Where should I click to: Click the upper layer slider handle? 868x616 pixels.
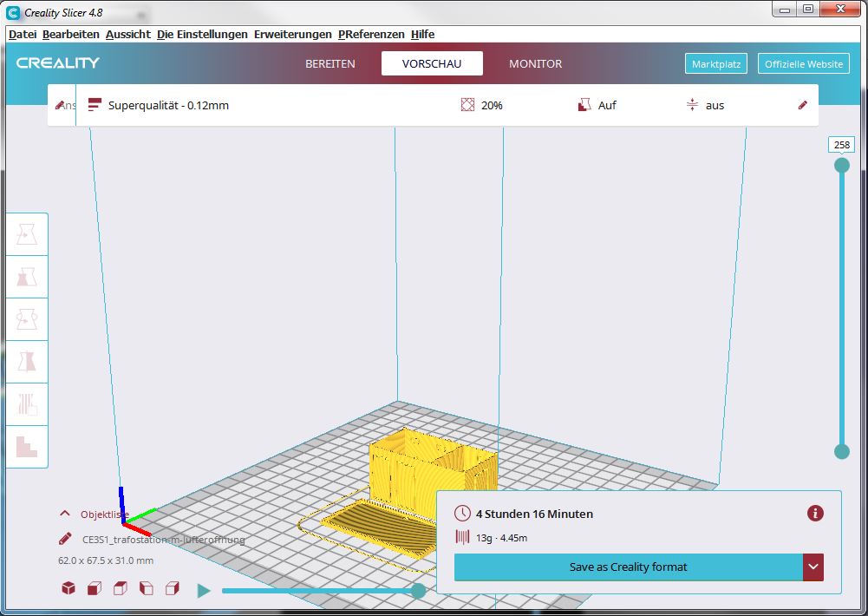[x=842, y=165]
